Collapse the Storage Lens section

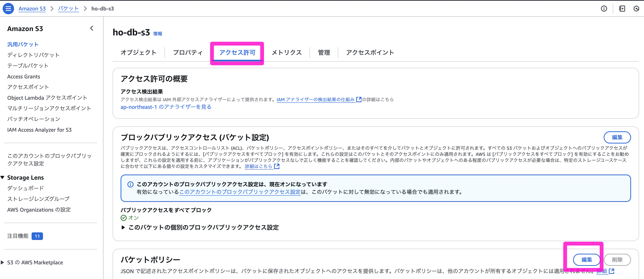pos(2,178)
